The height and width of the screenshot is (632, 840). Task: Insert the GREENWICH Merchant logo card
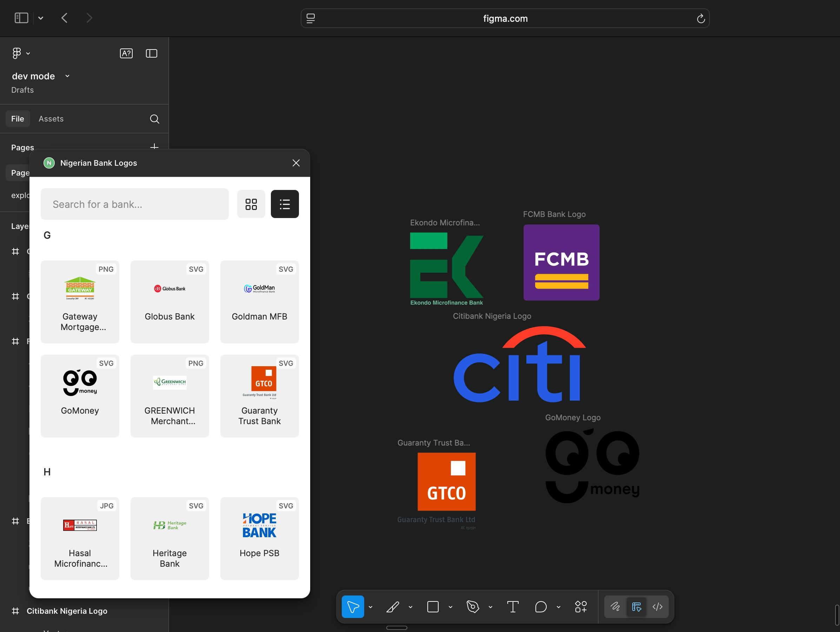click(170, 396)
